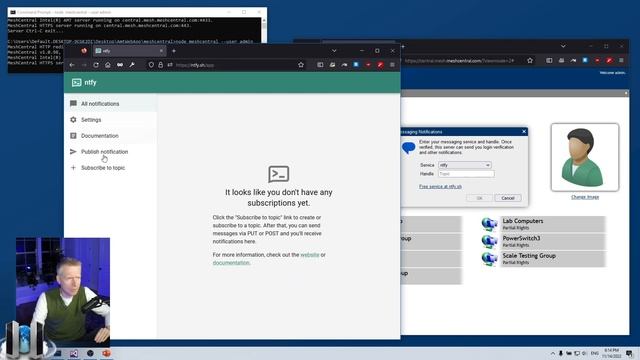Click the Lab Computers group icon

(x=489, y=224)
